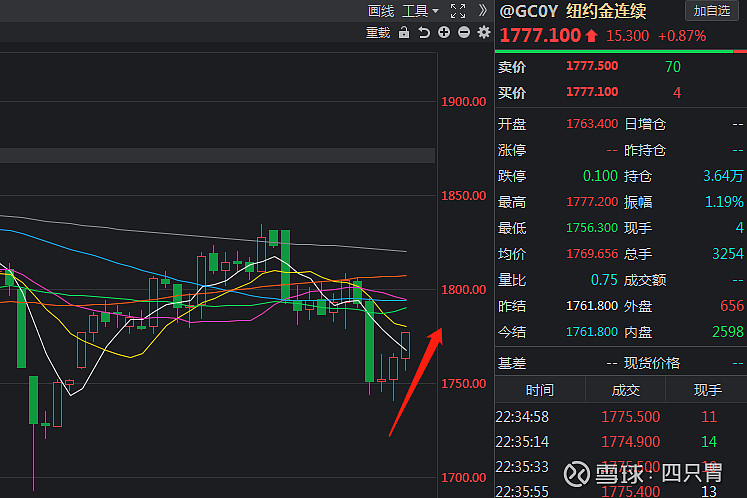Click the 内盘 value 2598
Viewport: 747px width, 498px height.
point(727,332)
